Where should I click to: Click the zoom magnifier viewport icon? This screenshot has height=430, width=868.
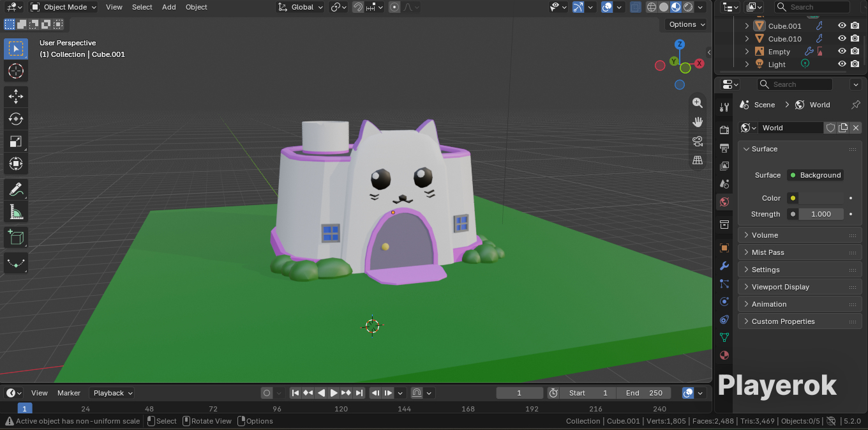click(x=698, y=103)
